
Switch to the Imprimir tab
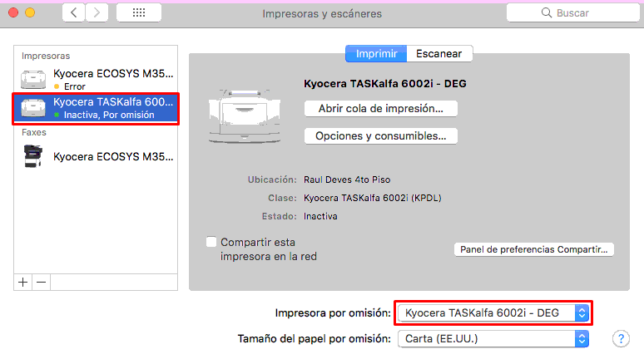pyautogui.click(x=376, y=54)
